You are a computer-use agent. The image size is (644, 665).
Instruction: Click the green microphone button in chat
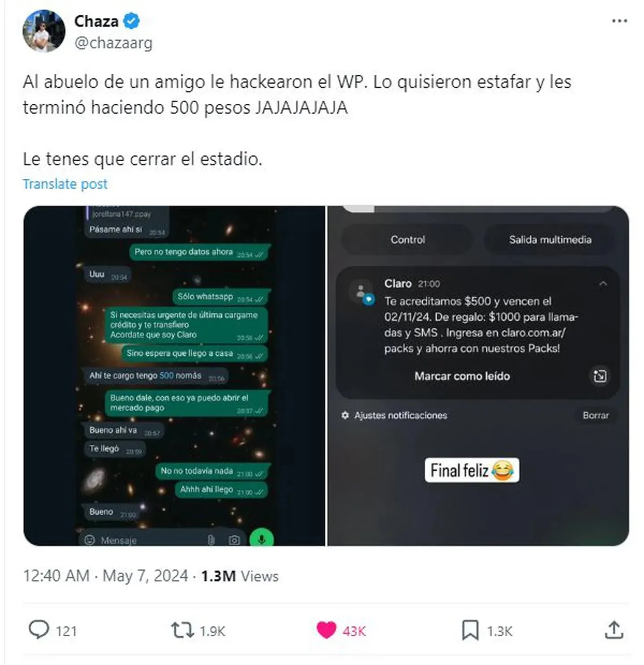262,539
